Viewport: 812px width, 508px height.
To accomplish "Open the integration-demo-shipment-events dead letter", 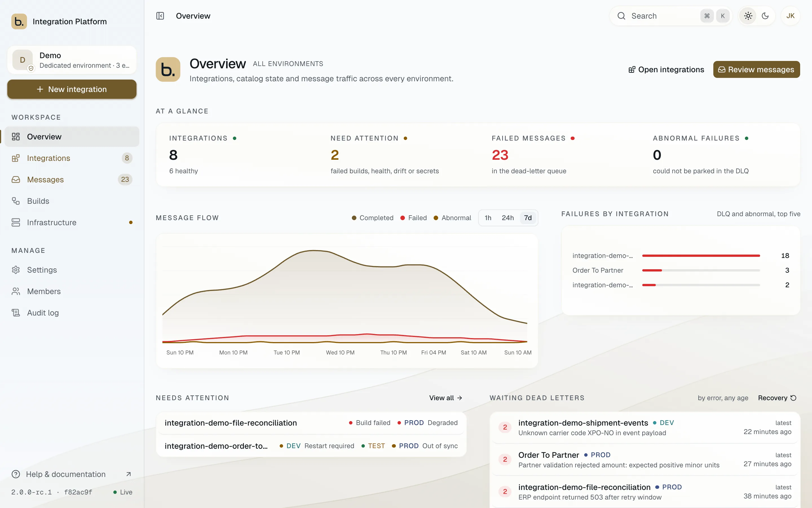I will click(x=645, y=427).
